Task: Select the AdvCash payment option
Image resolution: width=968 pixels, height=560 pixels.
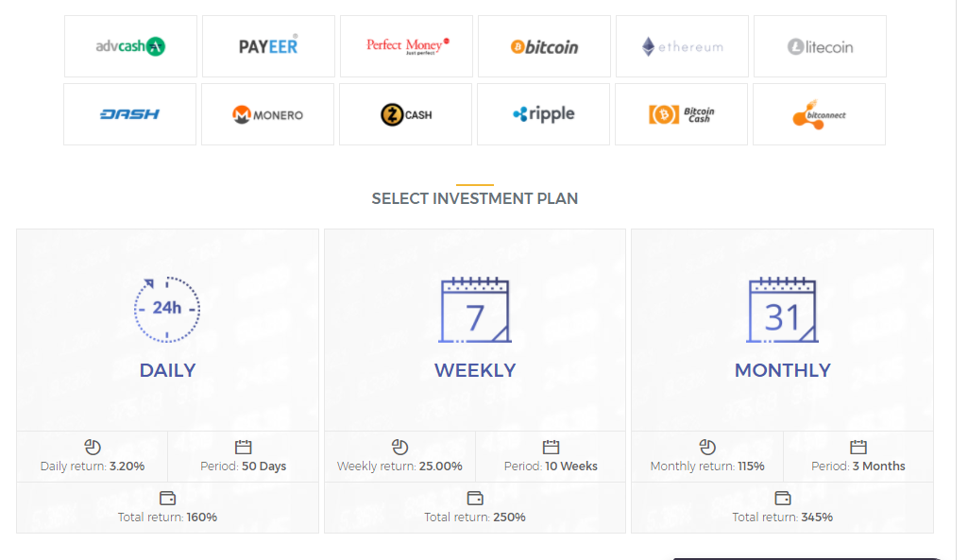Action: [131, 46]
